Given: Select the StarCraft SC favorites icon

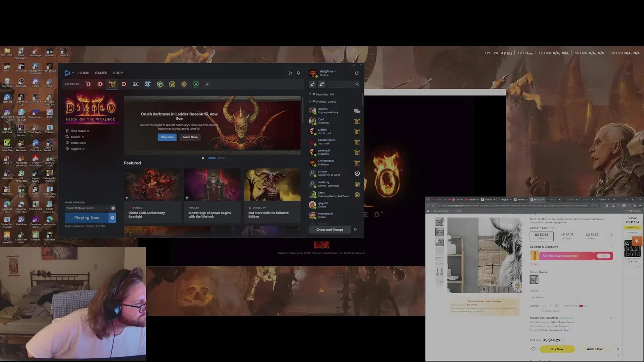Looking at the screenshot, I should [x=136, y=84].
